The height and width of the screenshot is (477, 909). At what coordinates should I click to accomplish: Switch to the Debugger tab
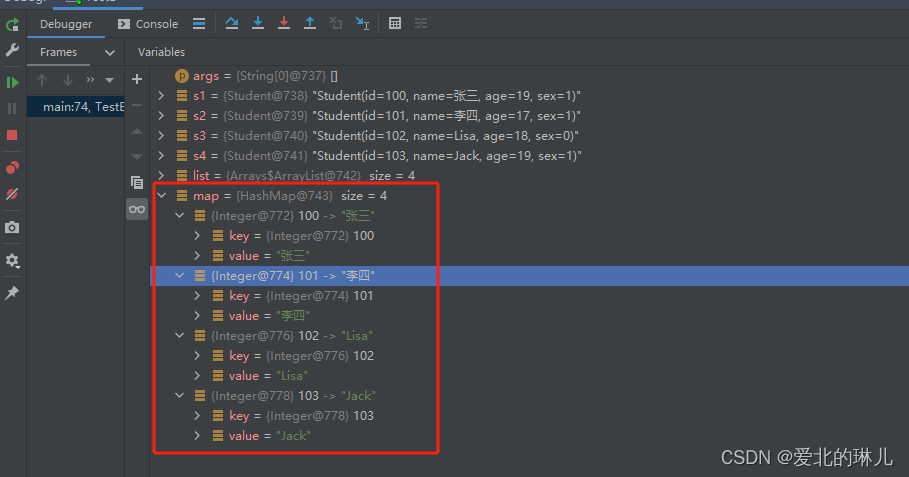[x=66, y=24]
